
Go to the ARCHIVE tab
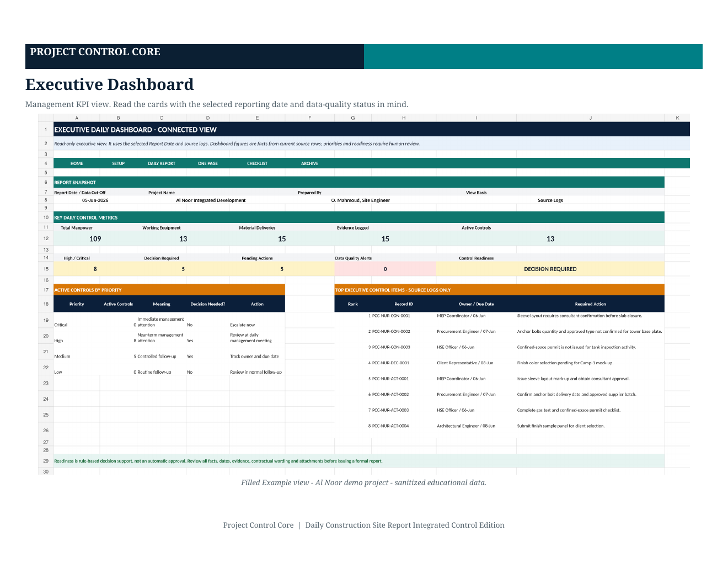coord(309,163)
